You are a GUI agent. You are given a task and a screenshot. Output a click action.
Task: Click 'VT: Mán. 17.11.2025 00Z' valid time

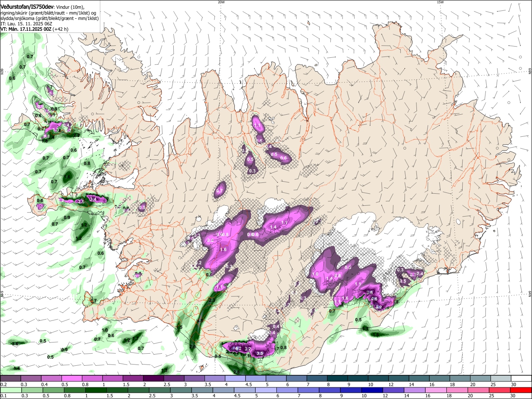(x=26, y=29)
